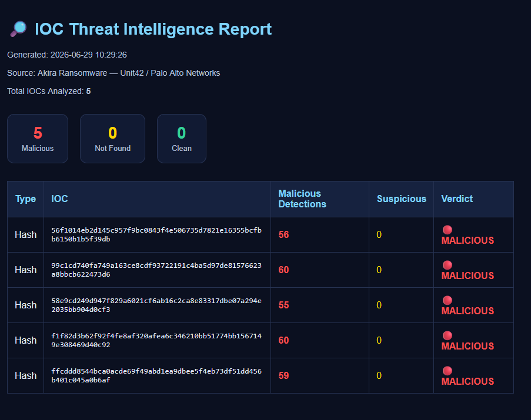Select hash starting with 56f1014eb2d145c9
The width and height of the screenshot is (531, 420).
[x=156, y=235]
